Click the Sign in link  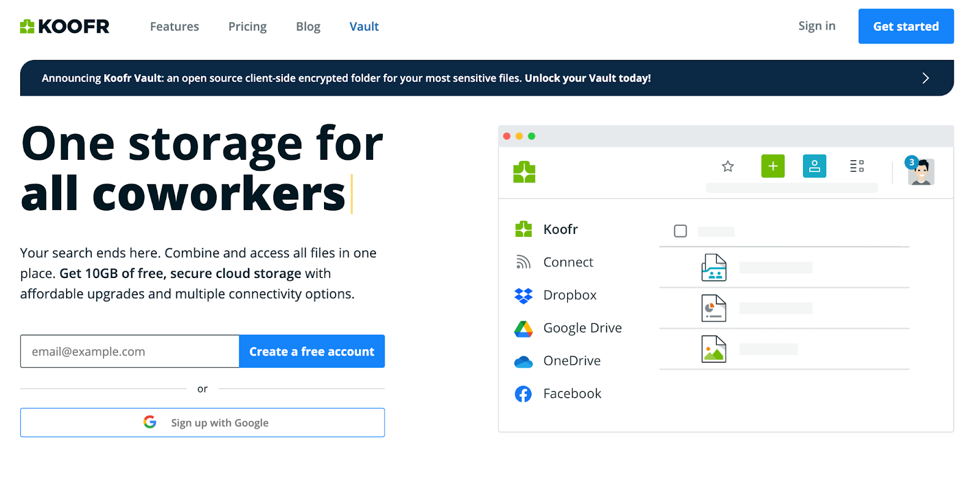(x=816, y=26)
